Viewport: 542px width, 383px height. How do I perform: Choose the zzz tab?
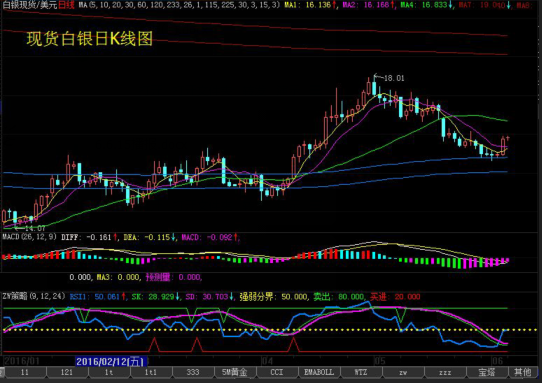click(445, 372)
